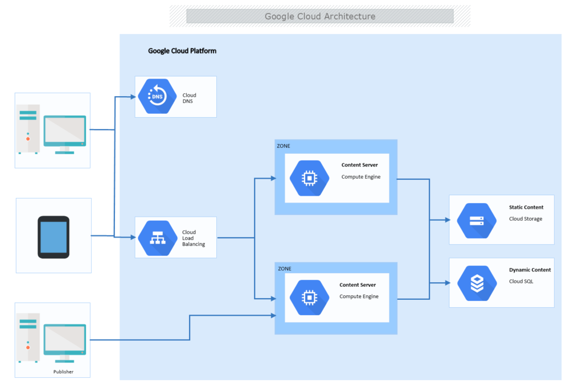Click the Google Cloud Architecture title

pyautogui.click(x=319, y=16)
